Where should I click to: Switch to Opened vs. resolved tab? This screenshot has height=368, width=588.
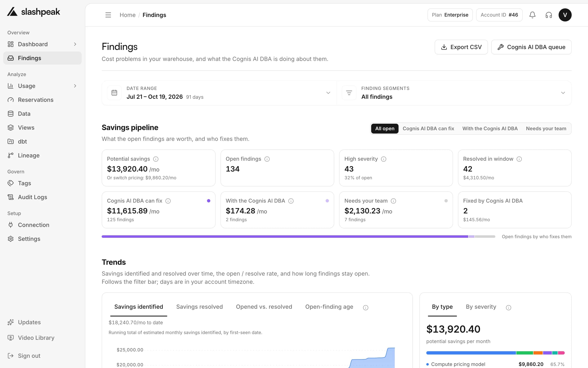coord(264,307)
